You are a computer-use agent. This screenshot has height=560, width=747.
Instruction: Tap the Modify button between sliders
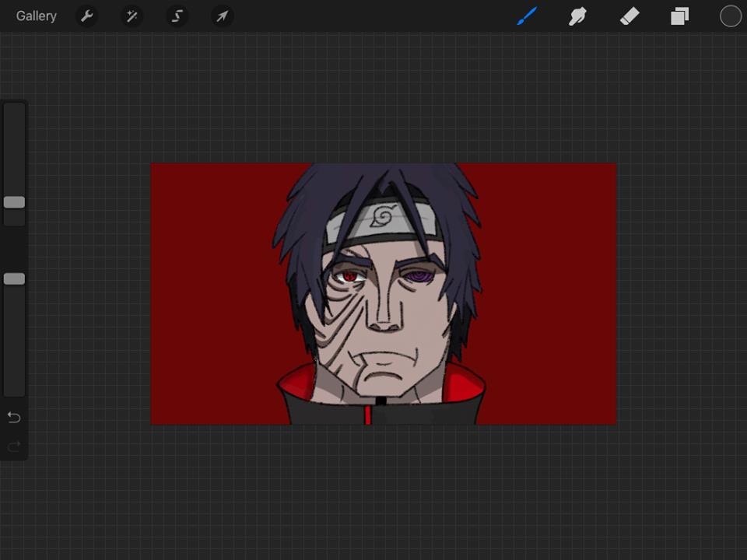[x=13, y=240]
